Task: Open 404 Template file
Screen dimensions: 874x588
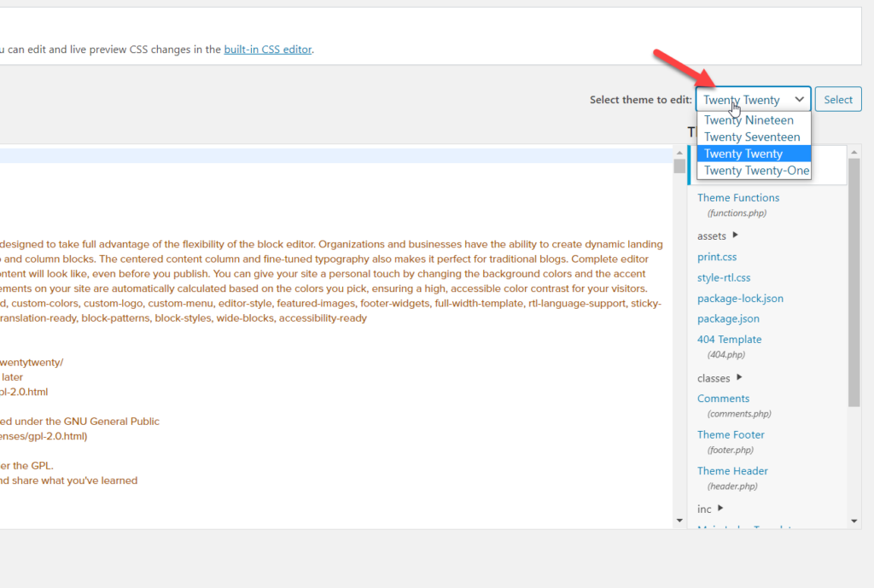Action: click(x=729, y=339)
